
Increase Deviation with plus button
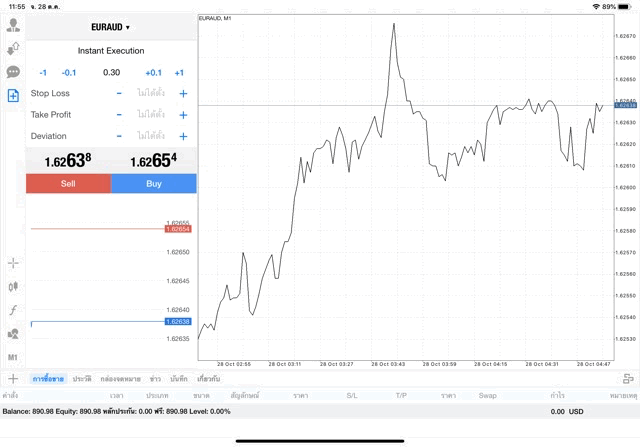click(x=183, y=136)
